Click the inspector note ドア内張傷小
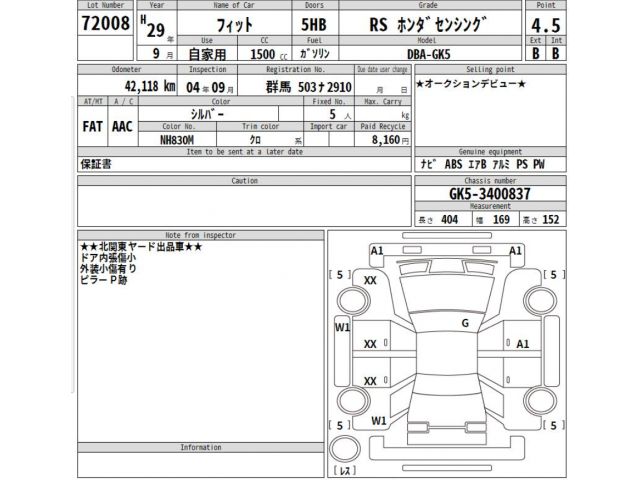 108,258
